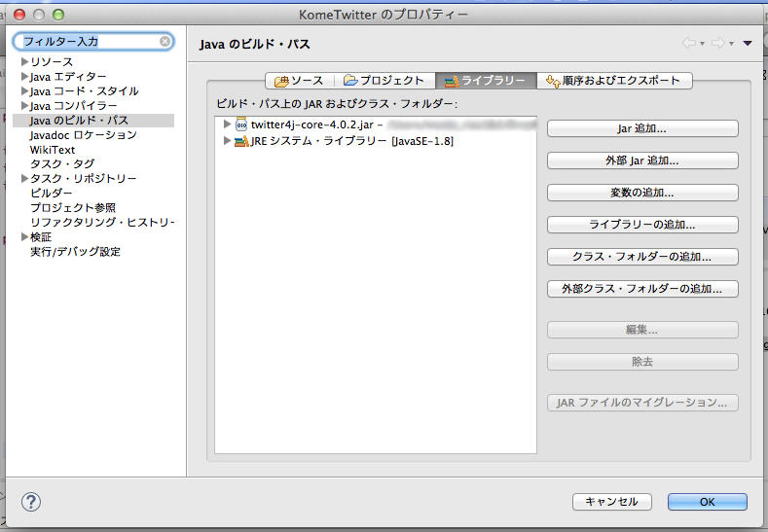Expand the Java コード・スタイル node

coord(24,91)
